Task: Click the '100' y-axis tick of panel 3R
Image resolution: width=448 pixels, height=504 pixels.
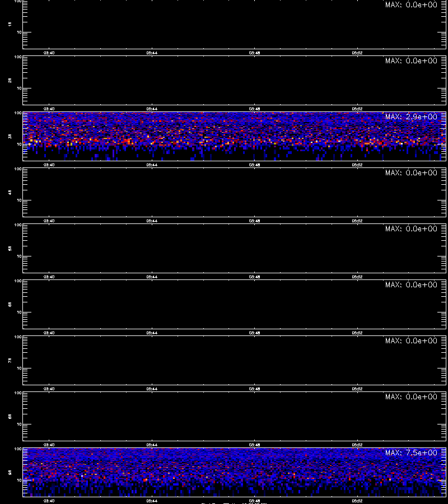Action: pos(18,113)
